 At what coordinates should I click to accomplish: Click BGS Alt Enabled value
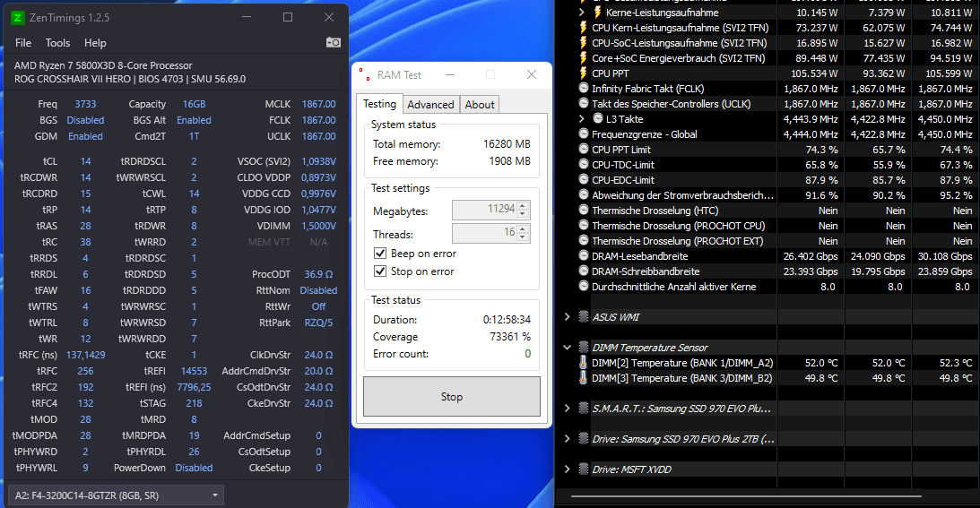(x=194, y=120)
